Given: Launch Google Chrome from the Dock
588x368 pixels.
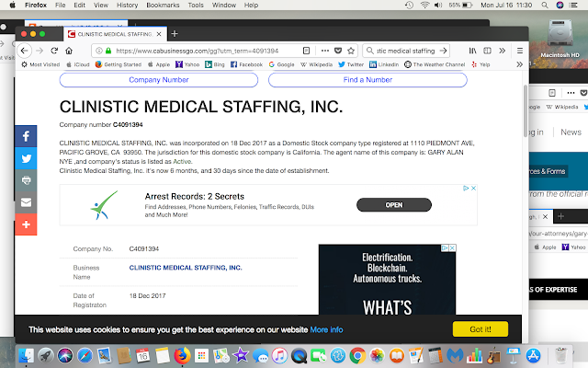Looking at the screenshot, I should [357, 356].
